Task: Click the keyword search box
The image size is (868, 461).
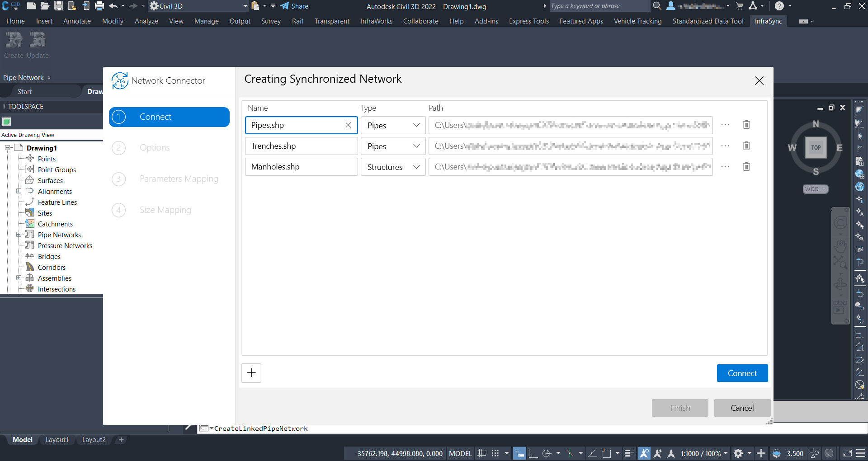Action: pos(599,6)
